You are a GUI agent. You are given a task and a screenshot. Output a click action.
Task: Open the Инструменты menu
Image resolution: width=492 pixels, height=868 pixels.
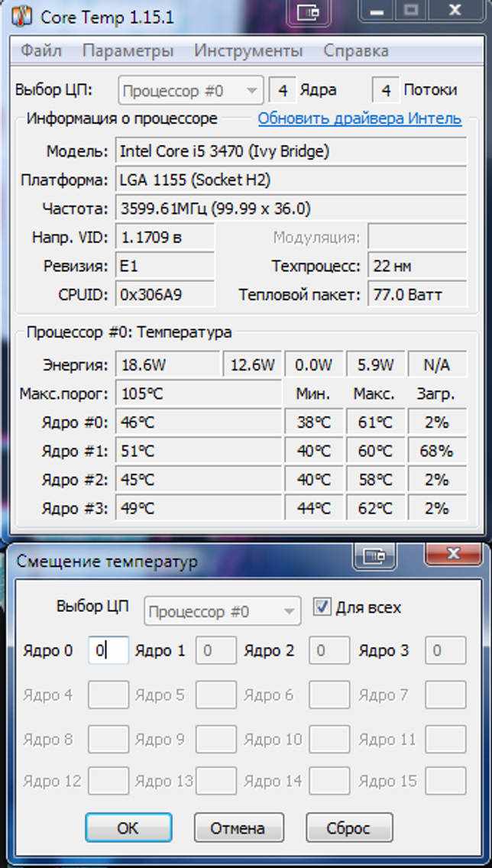click(x=248, y=51)
